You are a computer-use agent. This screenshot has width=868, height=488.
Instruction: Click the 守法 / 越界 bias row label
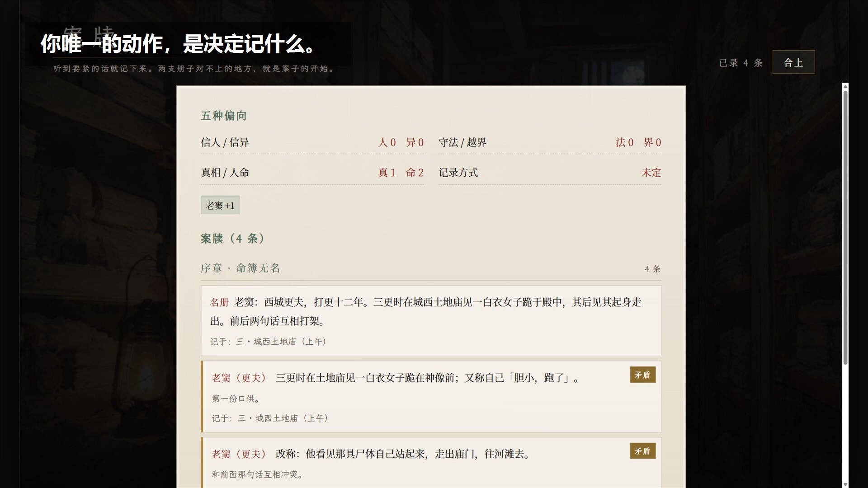click(x=462, y=142)
